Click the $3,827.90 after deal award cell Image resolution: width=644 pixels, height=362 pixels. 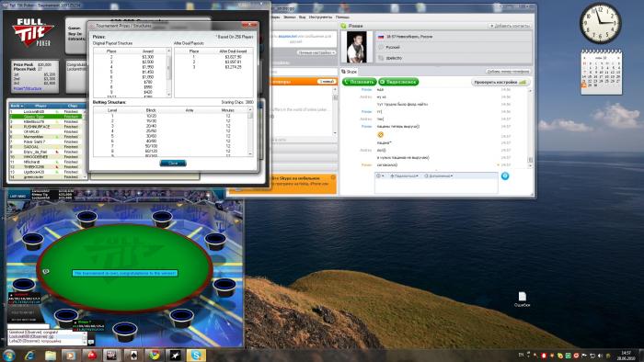click(x=233, y=57)
